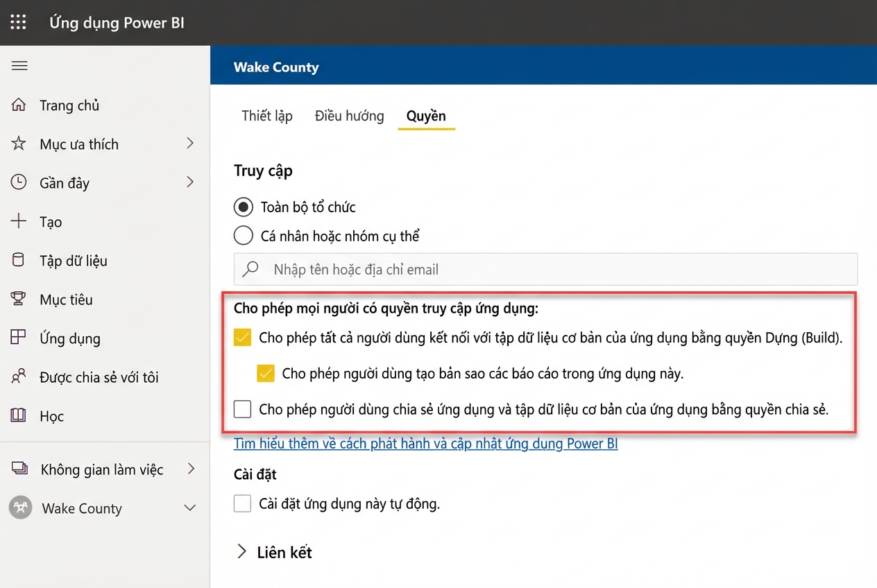The image size is (877, 588).
Task: Click the Gần đây clock icon
Action: click(x=19, y=183)
